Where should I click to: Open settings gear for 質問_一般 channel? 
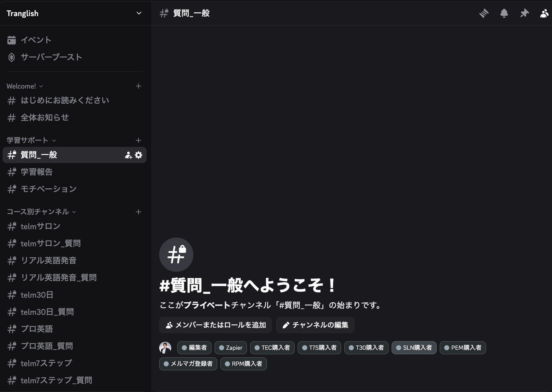point(138,155)
